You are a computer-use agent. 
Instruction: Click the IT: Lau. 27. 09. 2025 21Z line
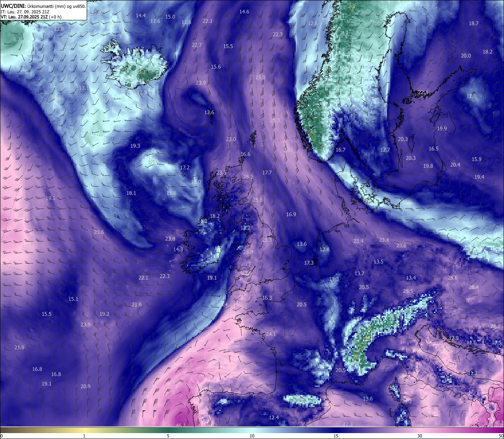[25, 11]
